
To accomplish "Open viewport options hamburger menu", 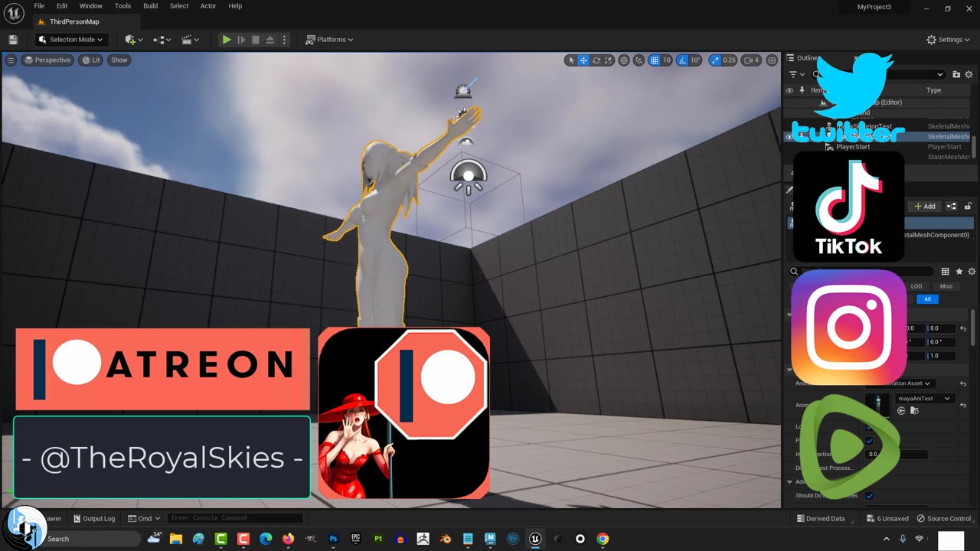I will [11, 60].
